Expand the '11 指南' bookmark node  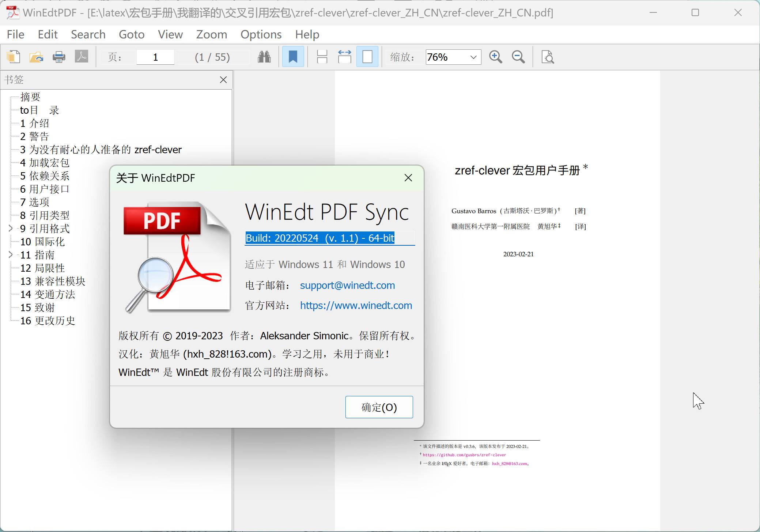(11, 255)
